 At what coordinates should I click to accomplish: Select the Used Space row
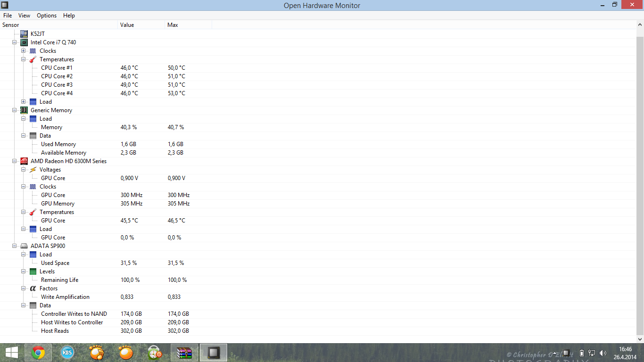click(x=318, y=263)
